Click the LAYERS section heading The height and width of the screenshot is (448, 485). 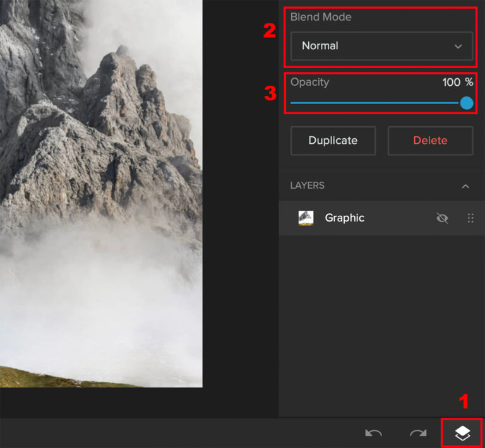pos(307,186)
